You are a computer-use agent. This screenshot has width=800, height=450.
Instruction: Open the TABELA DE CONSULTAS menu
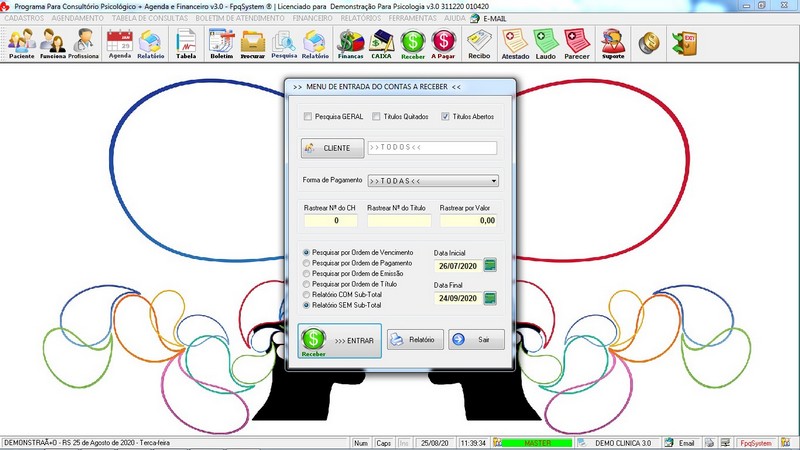149,18
